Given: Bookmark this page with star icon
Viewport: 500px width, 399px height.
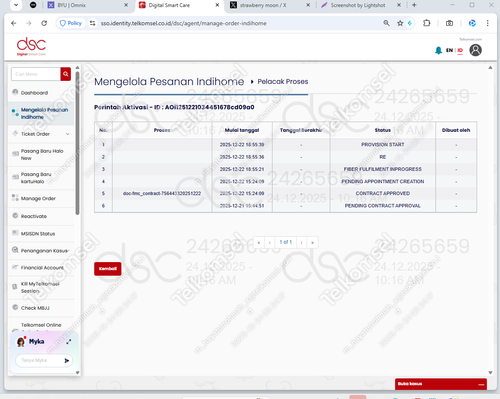Looking at the screenshot, I should [400, 23].
